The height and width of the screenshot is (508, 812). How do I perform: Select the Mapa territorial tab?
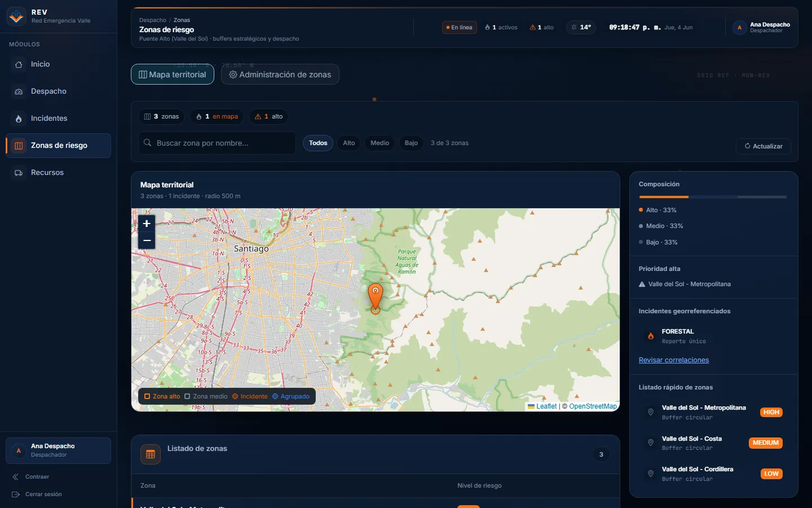[x=173, y=75]
